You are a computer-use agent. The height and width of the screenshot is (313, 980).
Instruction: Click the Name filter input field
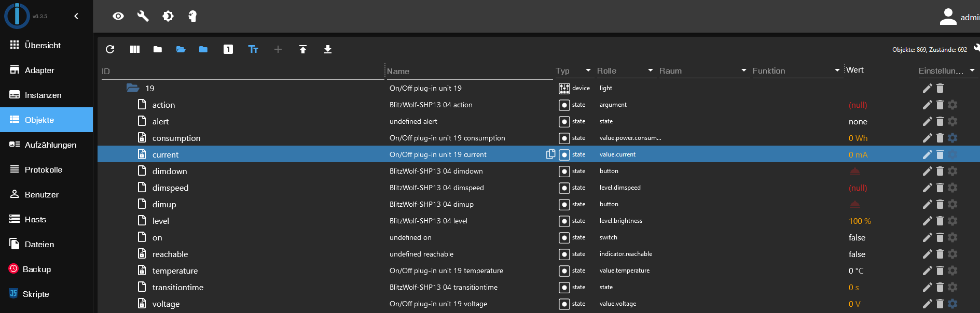click(x=470, y=72)
